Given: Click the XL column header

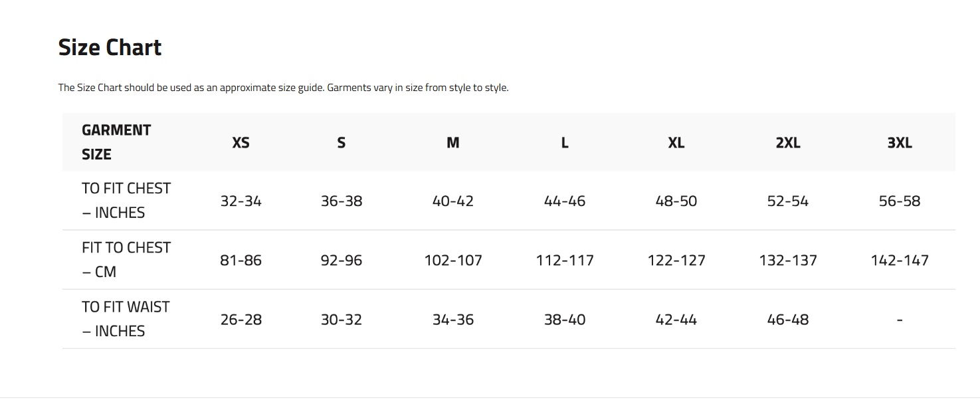Looking at the screenshot, I should click(676, 143).
